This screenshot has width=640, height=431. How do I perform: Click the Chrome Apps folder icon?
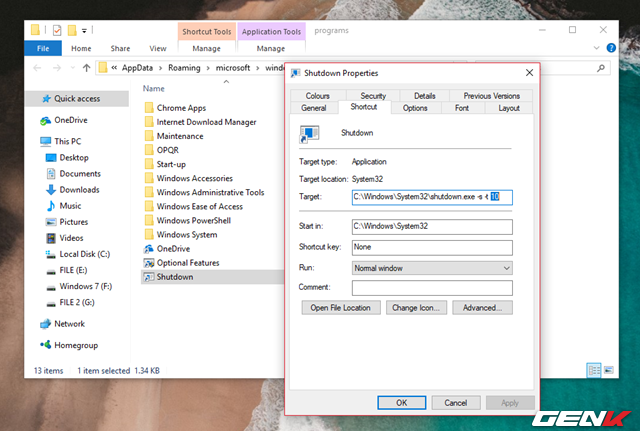tap(149, 108)
